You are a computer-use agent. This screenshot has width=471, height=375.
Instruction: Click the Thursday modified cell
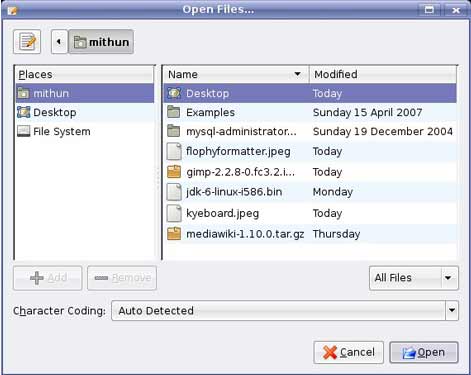336,234
